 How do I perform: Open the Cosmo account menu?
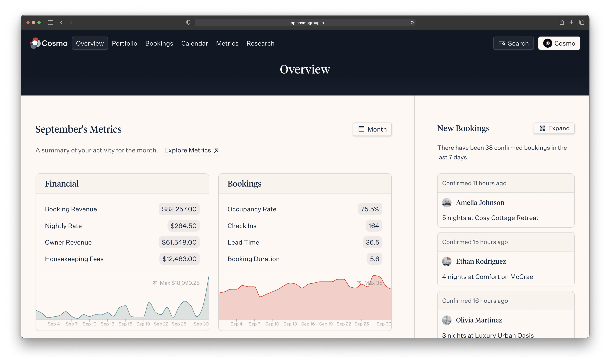[x=559, y=43]
